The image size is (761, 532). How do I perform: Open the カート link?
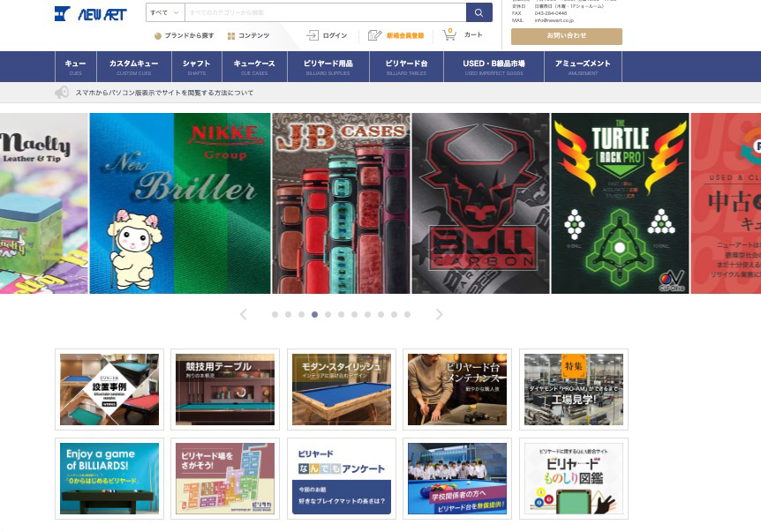(x=473, y=35)
